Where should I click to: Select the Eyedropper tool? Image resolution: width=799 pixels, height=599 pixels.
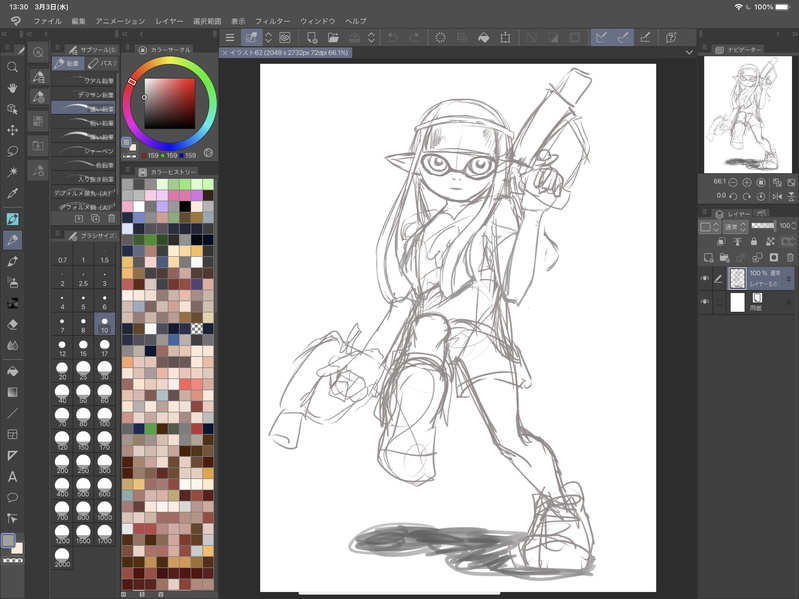coord(12,194)
